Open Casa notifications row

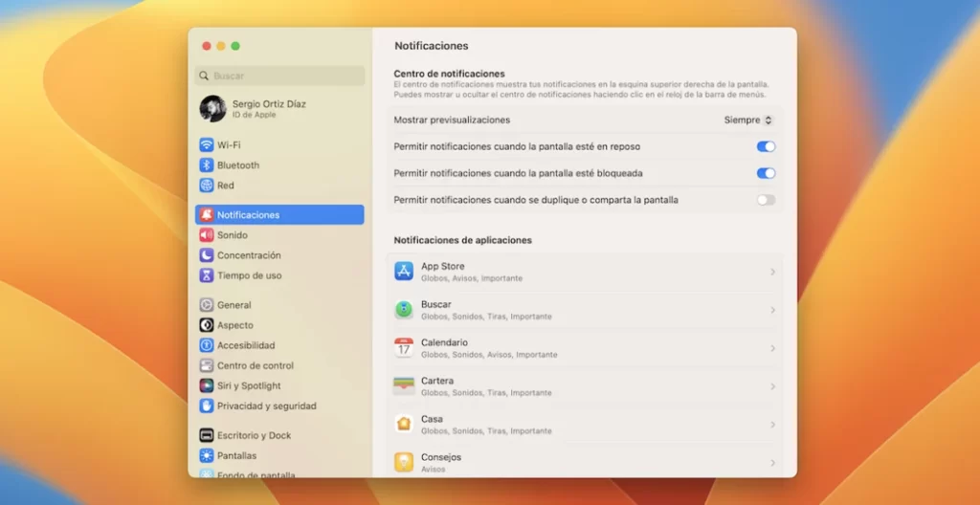pyautogui.click(x=585, y=425)
